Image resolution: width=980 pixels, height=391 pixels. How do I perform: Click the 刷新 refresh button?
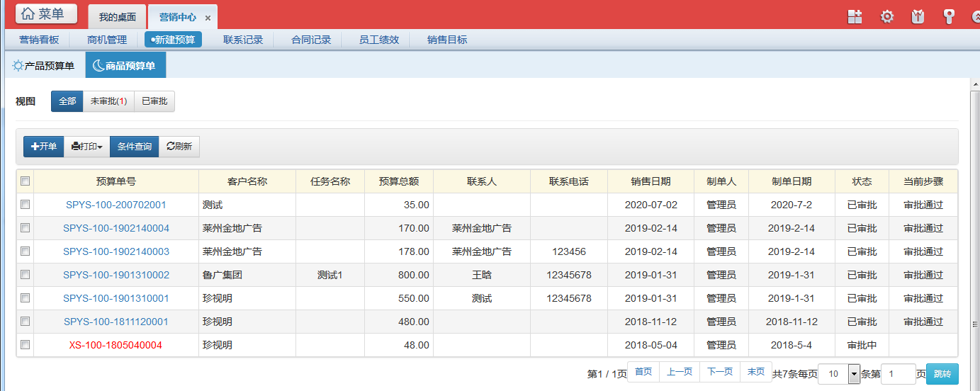tap(179, 147)
